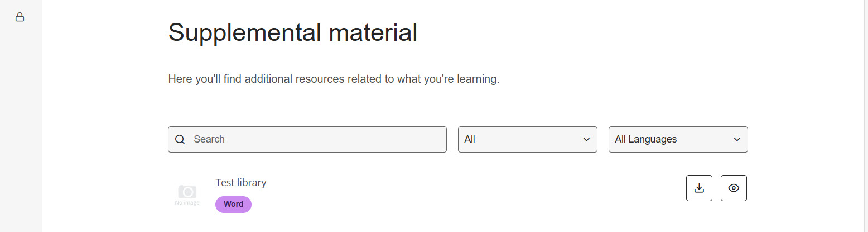Screen dimensions: 868x232
Task: Click the "All Languages" text in the language filter
Action: click(645, 140)
